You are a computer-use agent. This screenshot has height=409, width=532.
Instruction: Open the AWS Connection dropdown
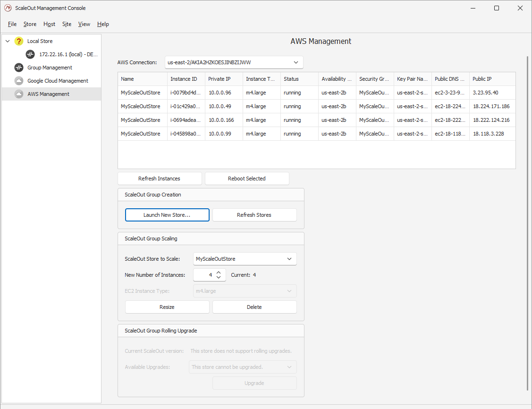(x=234, y=62)
